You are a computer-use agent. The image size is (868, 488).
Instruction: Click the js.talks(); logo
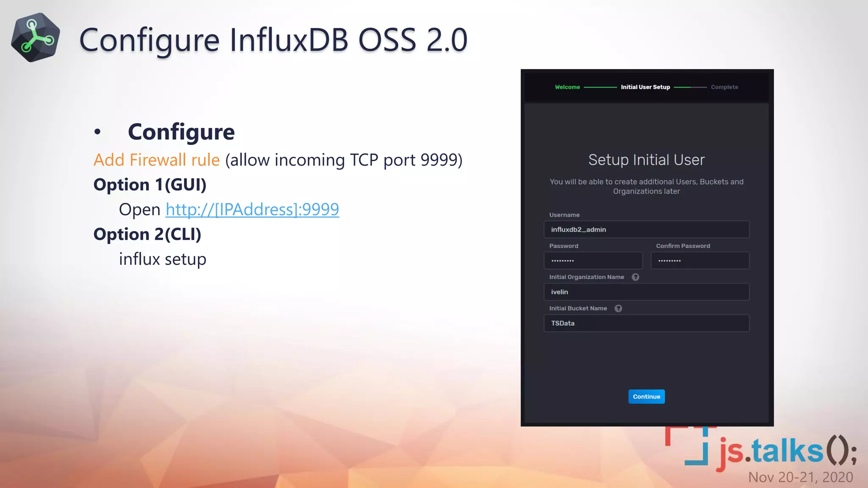point(761,449)
